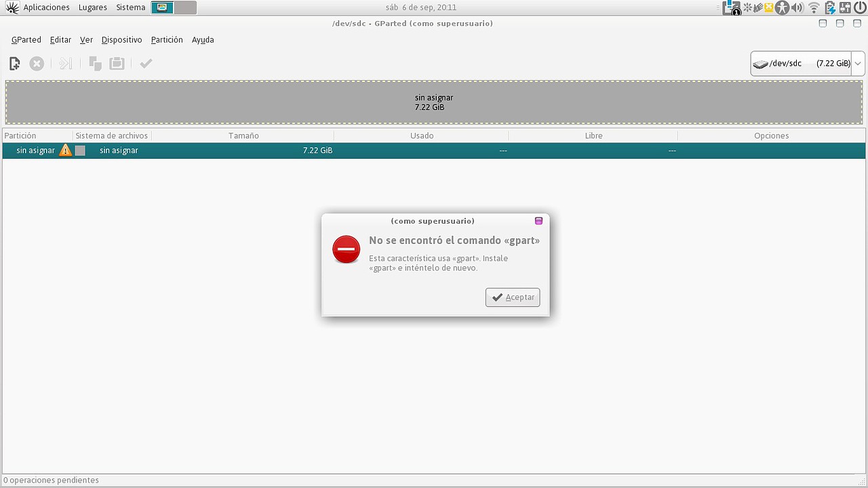The image size is (868, 488).
Task: Open the accessibility tray icon
Action: (x=783, y=7)
